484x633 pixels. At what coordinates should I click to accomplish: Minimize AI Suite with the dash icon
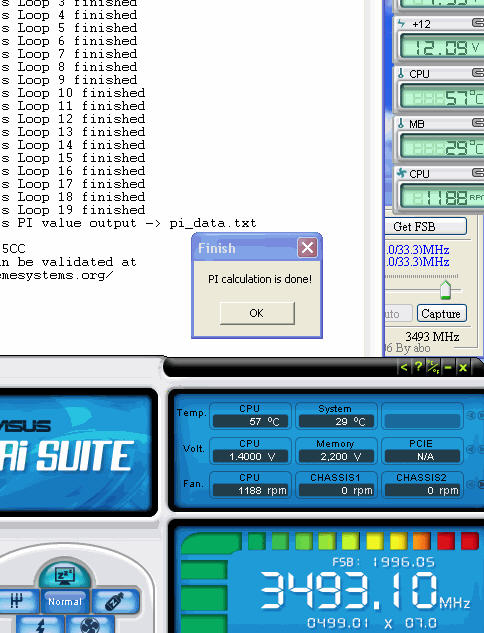[x=448, y=367]
